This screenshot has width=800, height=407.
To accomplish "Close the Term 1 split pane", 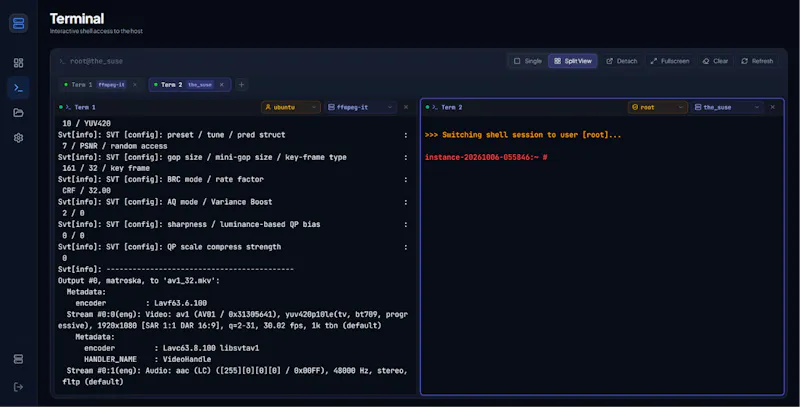I will click(x=406, y=107).
